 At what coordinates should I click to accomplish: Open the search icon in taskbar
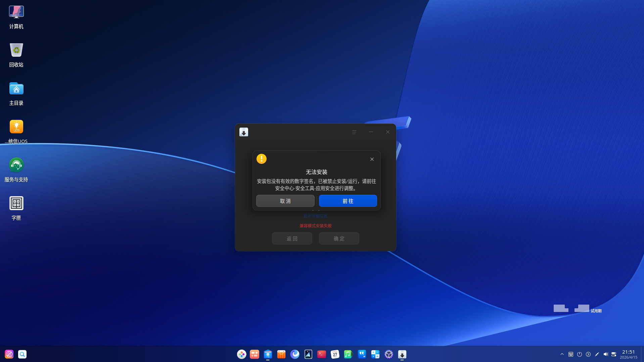(22, 354)
